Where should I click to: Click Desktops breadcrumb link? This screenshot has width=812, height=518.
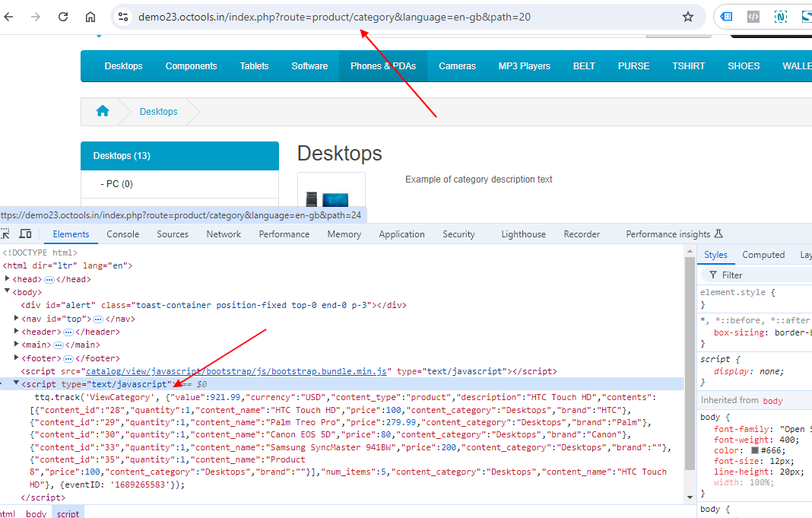coord(158,111)
